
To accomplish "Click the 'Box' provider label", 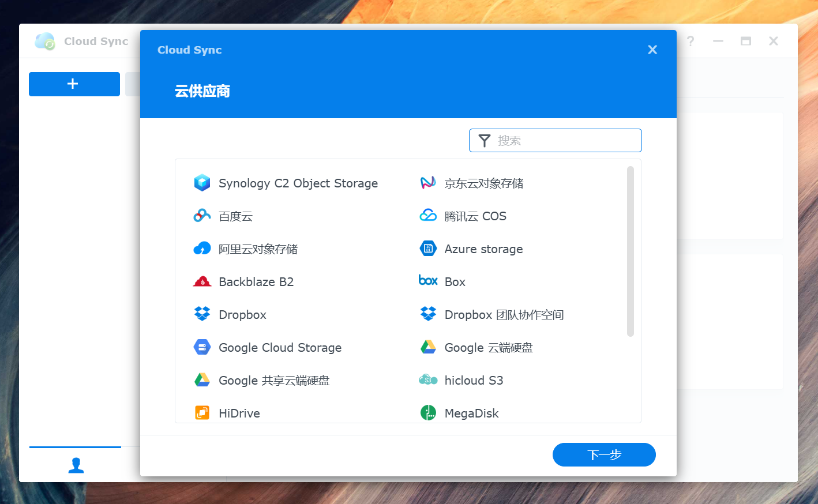I will click(455, 282).
